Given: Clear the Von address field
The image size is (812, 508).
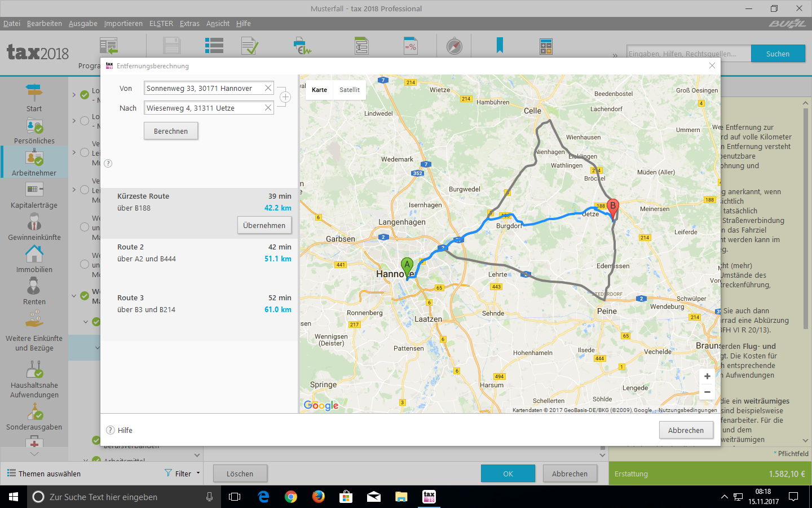Looking at the screenshot, I should pyautogui.click(x=268, y=88).
